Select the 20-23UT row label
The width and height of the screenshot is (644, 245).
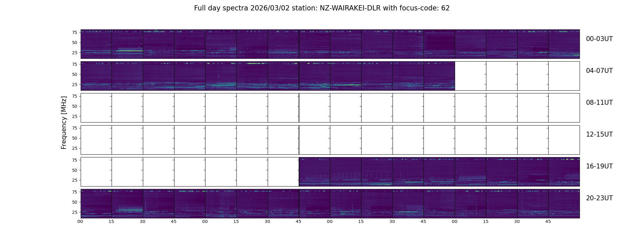[x=599, y=198]
